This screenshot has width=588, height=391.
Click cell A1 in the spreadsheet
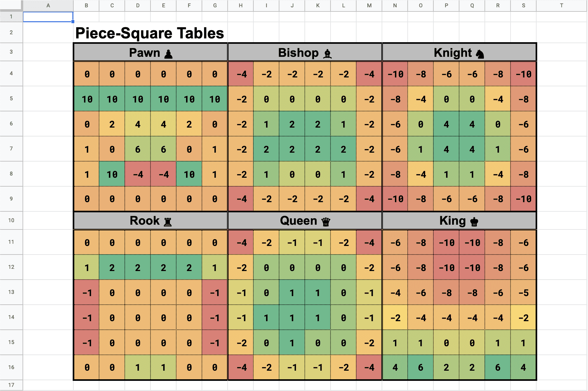click(48, 17)
